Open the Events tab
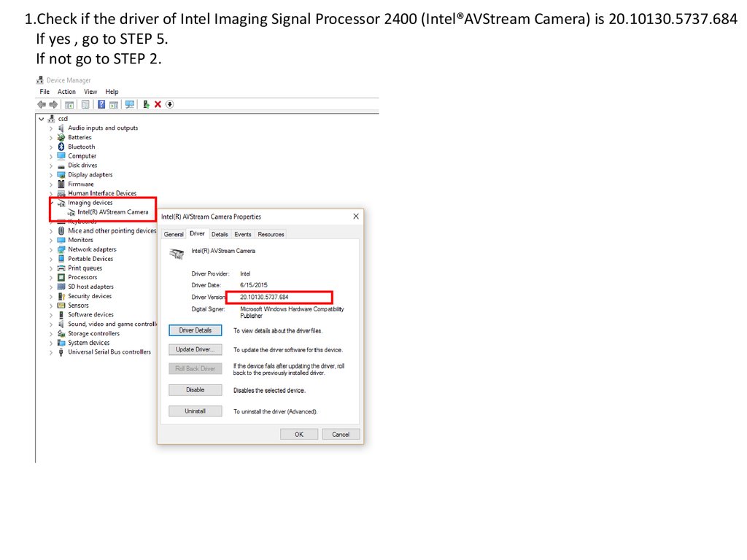 click(x=242, y=234)
